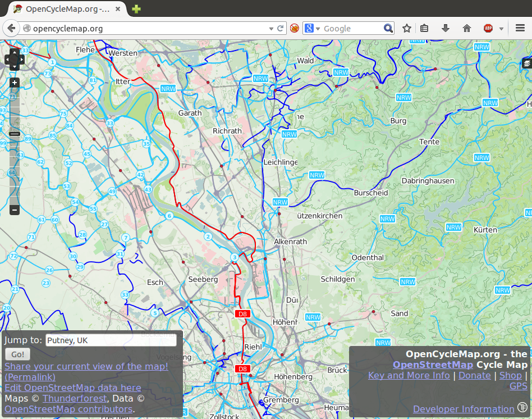Open the script-blocker icon beside the address bar
The height and width of the screenshot is (419, 532).
pos(295,28)
